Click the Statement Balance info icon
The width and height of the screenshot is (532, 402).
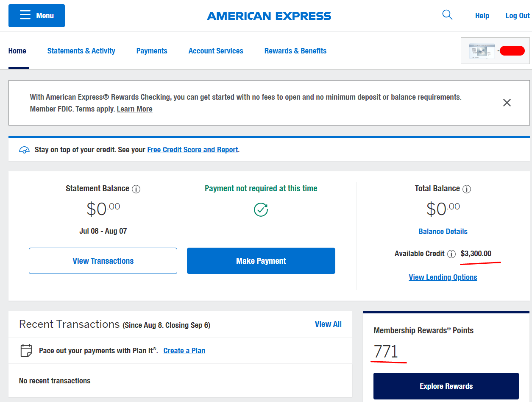136,189
